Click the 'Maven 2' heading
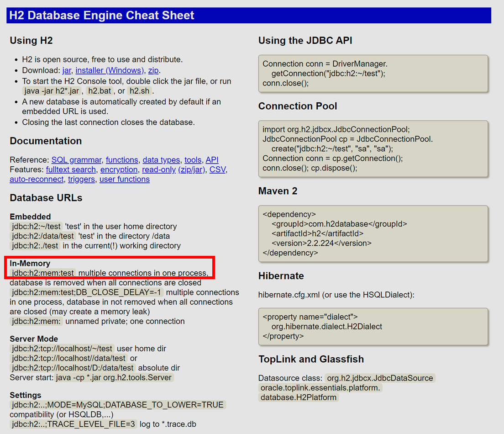504x434 pixels. pyautogui.click(x=278, y=191)
